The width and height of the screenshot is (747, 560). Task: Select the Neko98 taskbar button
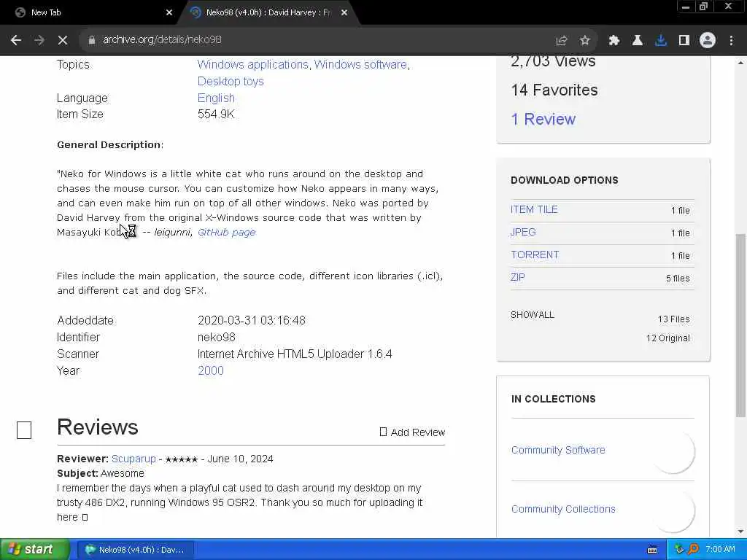click(136, 550)
